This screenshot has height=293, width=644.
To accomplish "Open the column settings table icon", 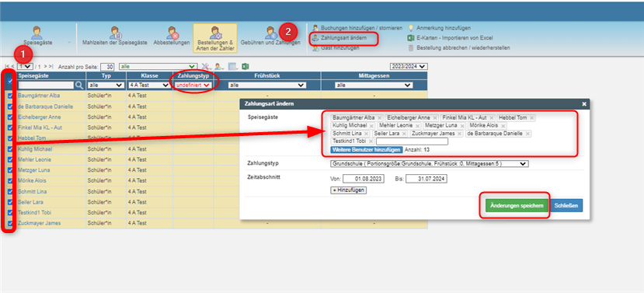I will (x=233, y=66).
